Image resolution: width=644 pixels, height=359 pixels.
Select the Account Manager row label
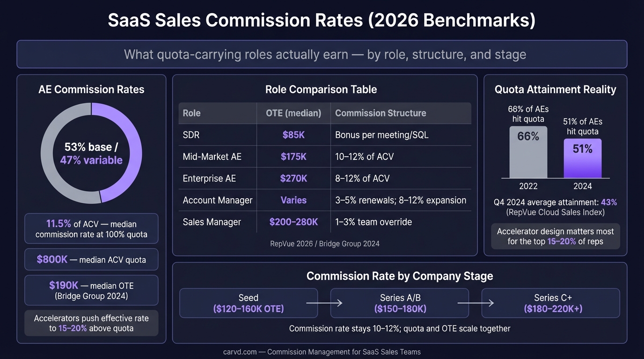pyautogui.click(x=217, y=200)
